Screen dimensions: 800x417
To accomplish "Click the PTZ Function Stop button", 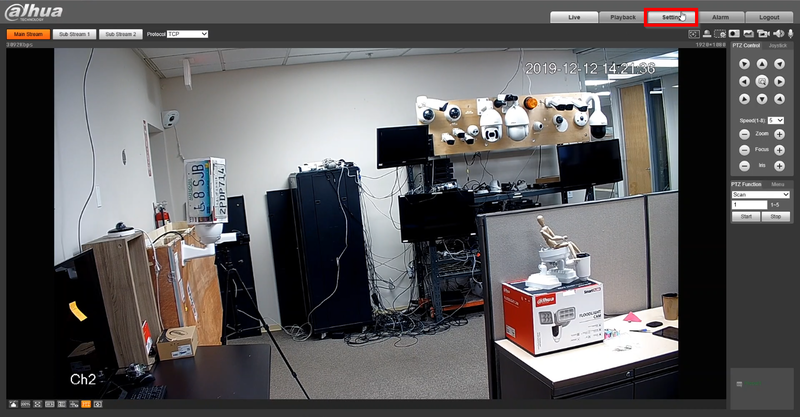I will coord(776,216).
